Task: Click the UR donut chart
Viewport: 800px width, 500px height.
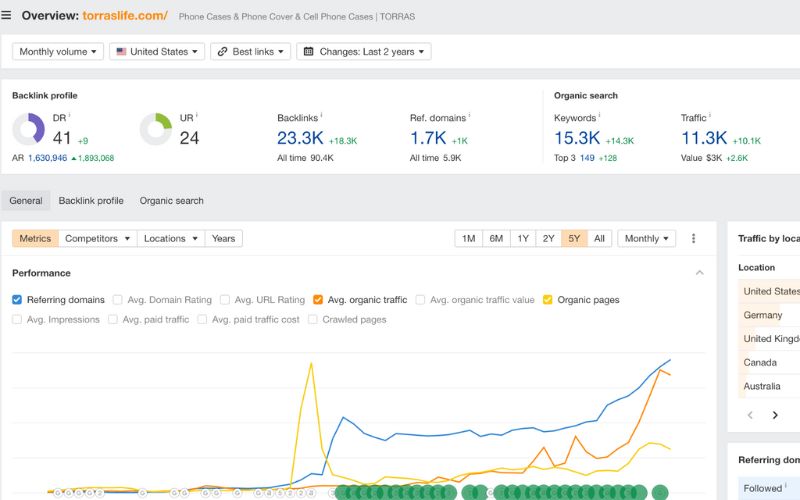Action: point(156,129)
